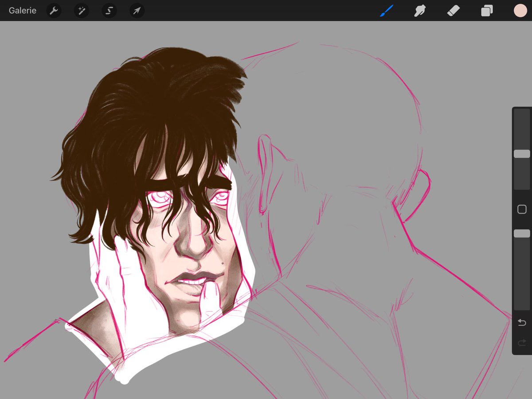Open the active color swatch
The width and height of the screenshot is (532, 399).
[x=520, y=11]
